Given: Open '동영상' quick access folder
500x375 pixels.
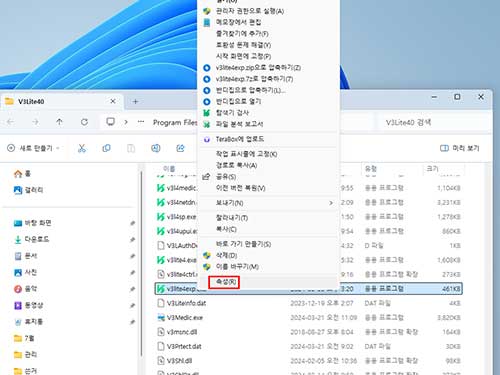Looking at the screenshot, I should pos(29,305).
